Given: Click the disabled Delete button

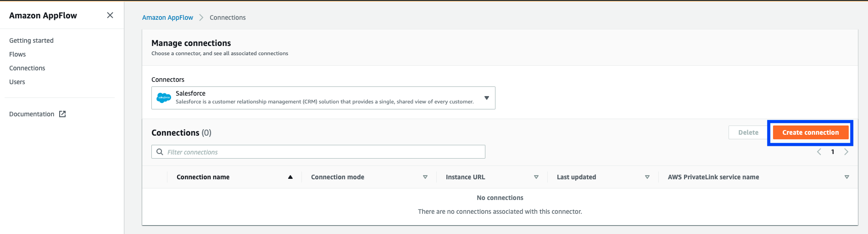Looking at the screenshot, I should click(748, 132).
